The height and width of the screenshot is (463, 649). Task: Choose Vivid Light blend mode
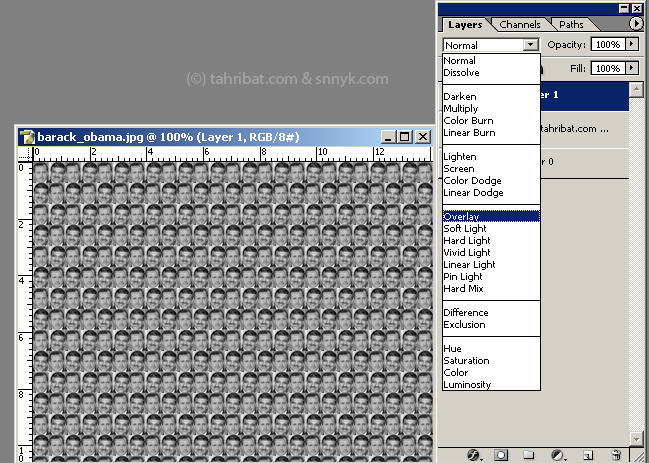tap(491, 252)
